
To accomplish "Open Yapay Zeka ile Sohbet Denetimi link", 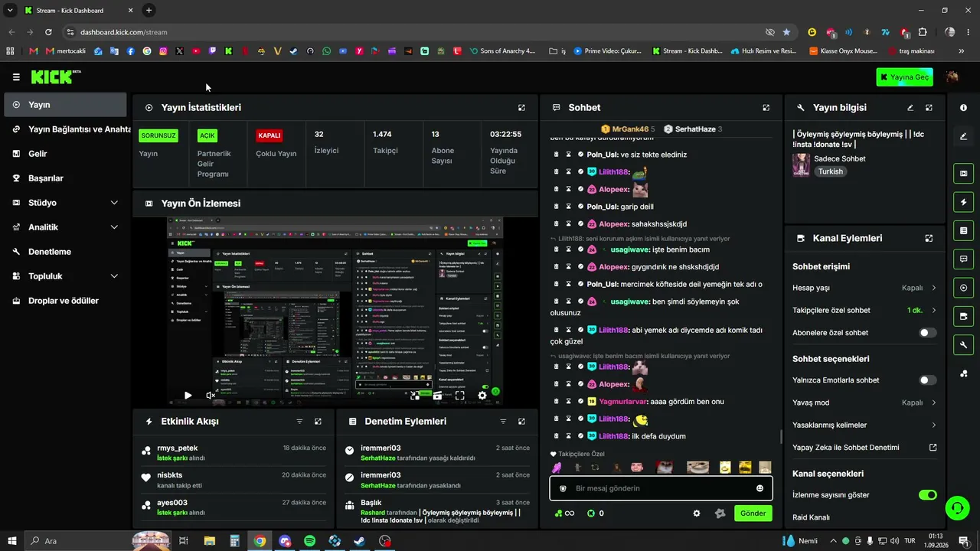I will tap(864, 448).
